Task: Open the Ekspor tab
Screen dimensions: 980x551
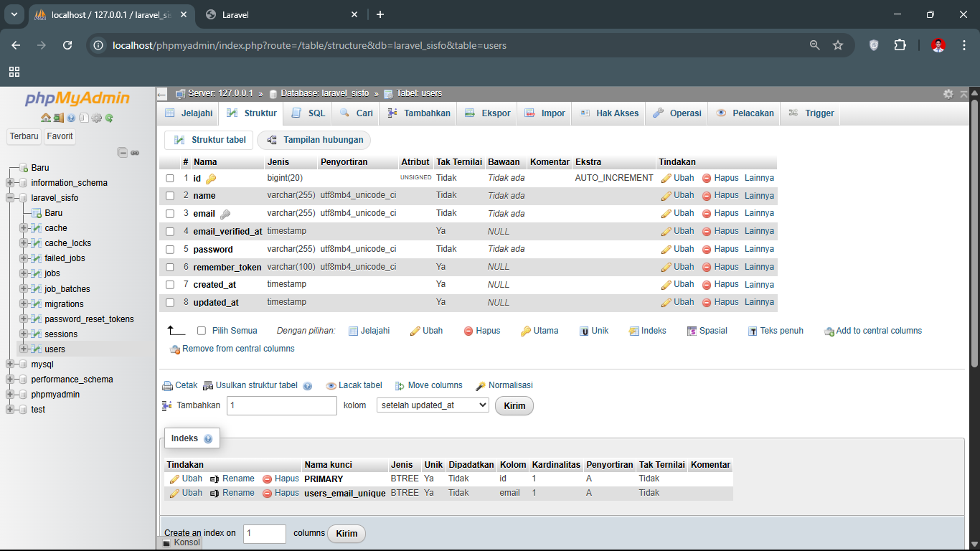Action: (x=488, y=113)
